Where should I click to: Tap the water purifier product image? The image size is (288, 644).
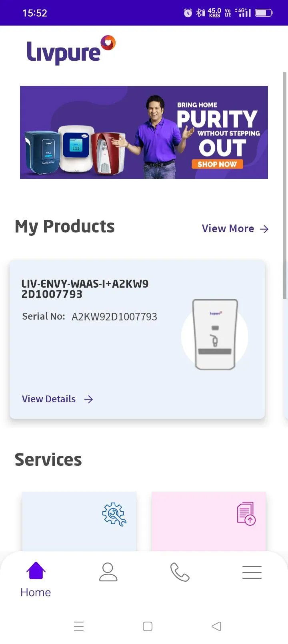[x=215, y=335]
